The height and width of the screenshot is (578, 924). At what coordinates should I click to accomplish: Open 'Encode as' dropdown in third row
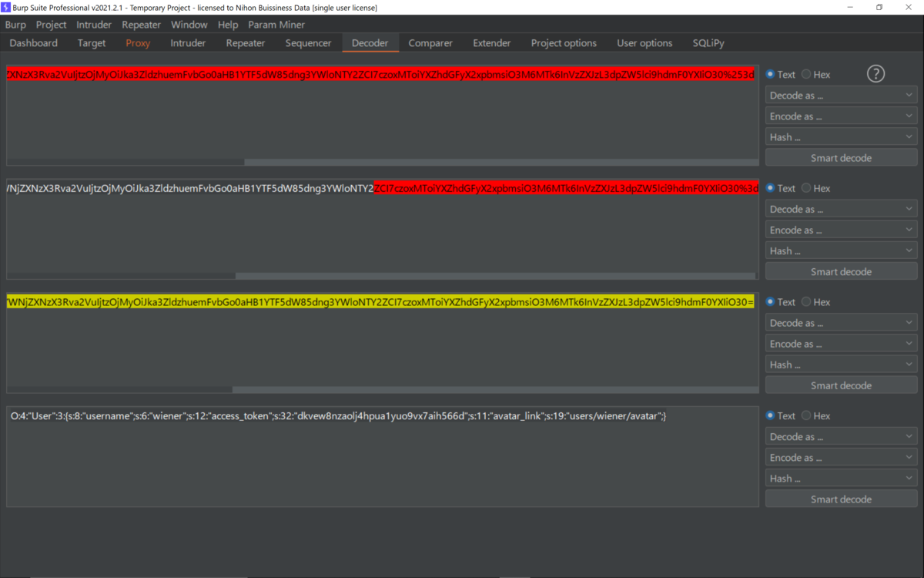coord(841,344)
